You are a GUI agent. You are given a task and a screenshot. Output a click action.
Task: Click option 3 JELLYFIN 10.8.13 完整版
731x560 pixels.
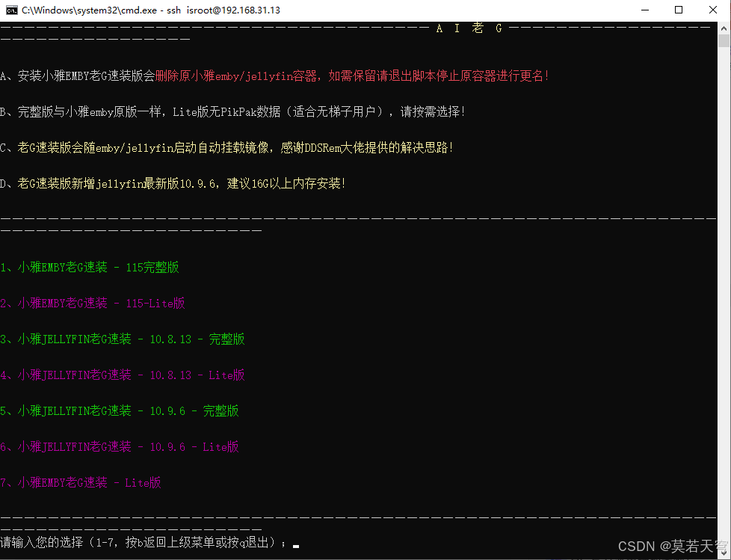pos(123,339)
